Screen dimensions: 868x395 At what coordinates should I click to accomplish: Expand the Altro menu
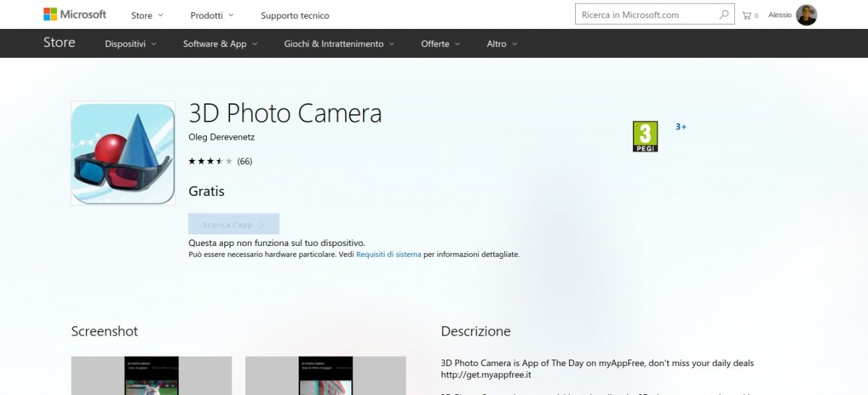click(502, 44)
